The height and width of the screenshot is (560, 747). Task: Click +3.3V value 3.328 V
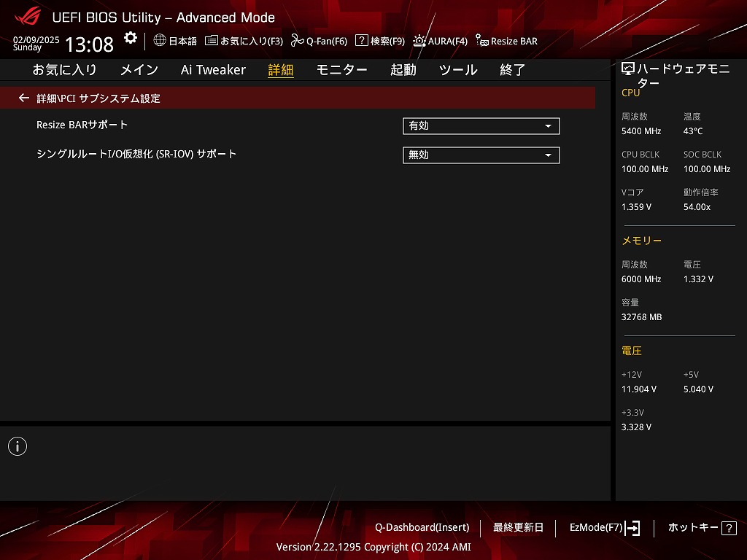[636, 427]
